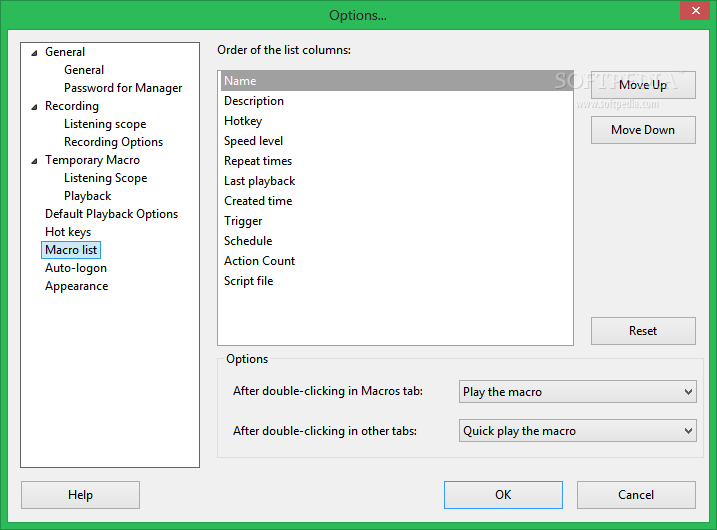This screenshot has height=530, width=717.
Task: Select Listening scope under Recording
Action: (x=105, y=124)
